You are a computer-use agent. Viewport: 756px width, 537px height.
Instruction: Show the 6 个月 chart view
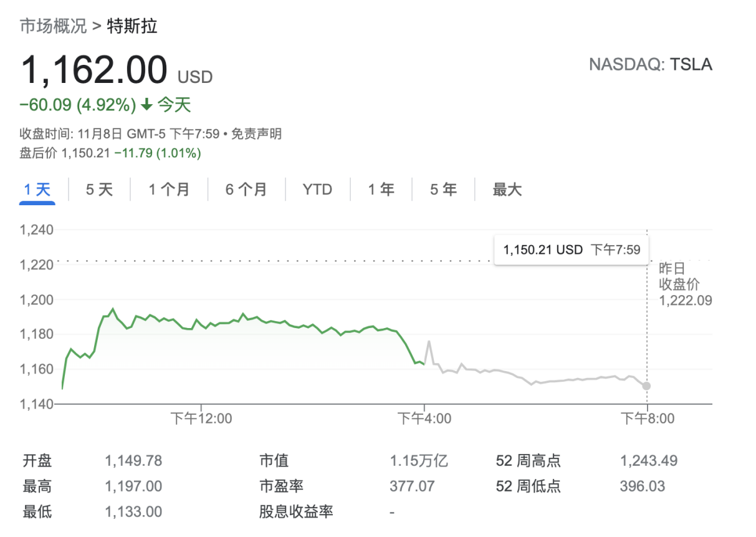coord(246,190)
